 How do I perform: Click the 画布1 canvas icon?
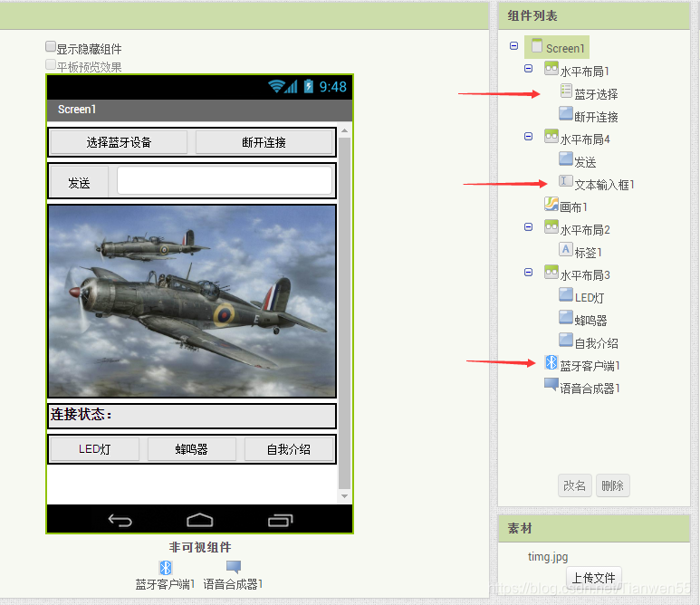[551, 204]
